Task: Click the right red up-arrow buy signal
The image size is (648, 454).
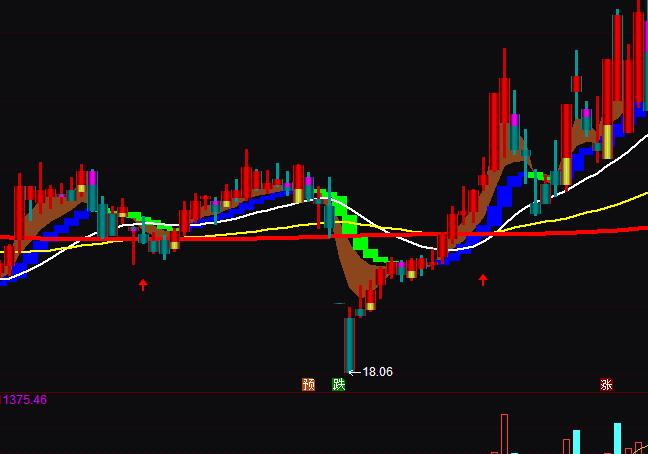Action: [x=483, y=280]
